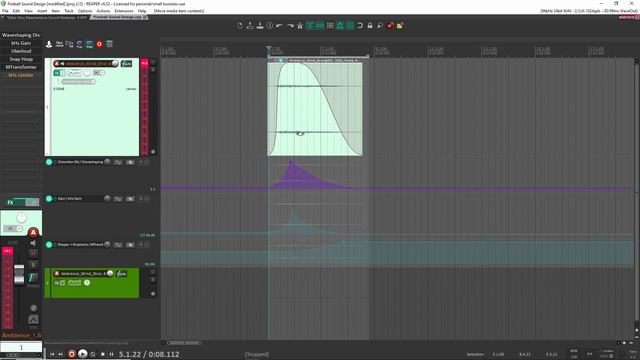The width and height of the screenshot is (640, 360).
Task: Open the Help menu
Action: click(142, 11)
